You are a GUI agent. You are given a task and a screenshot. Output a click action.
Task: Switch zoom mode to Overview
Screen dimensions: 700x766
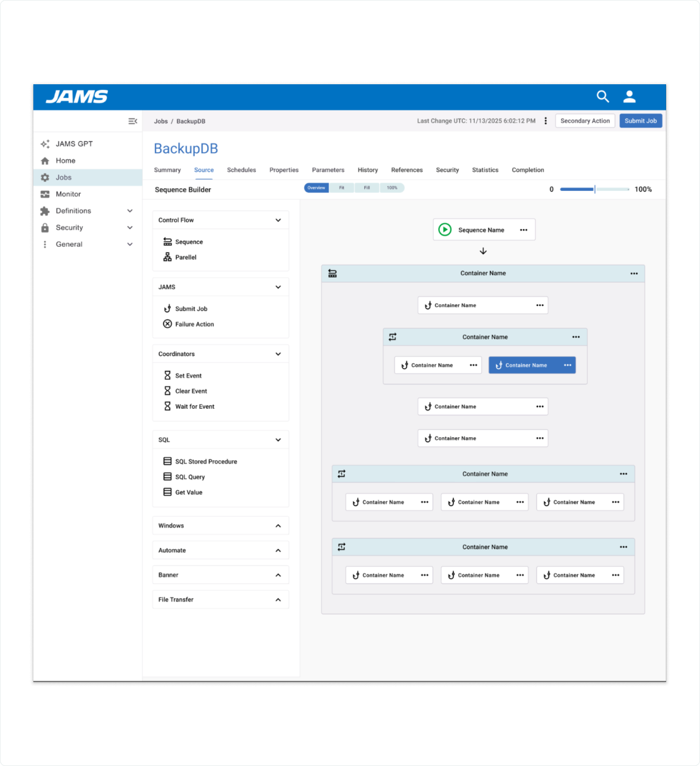(x=316, y=188)
